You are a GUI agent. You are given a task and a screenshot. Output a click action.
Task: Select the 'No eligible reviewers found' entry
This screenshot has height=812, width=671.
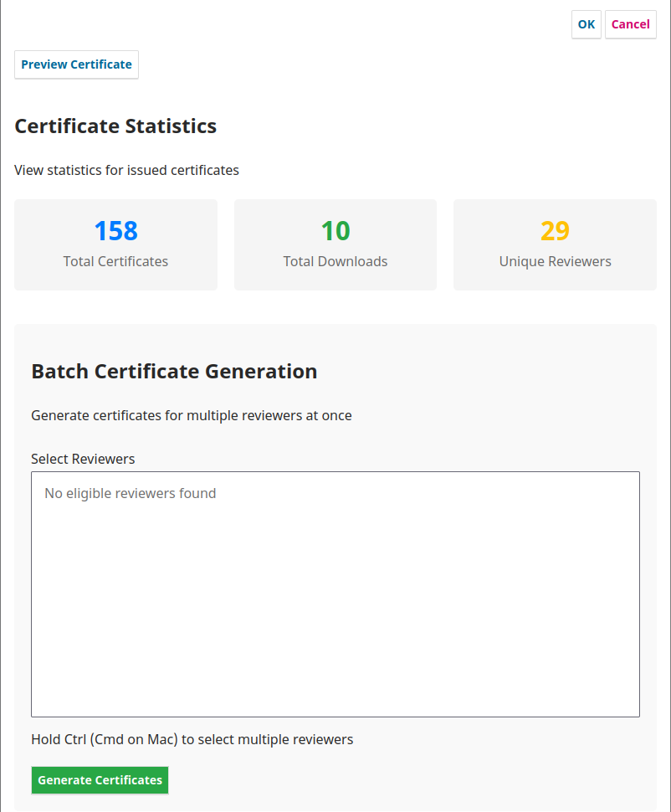coord(131,494)
